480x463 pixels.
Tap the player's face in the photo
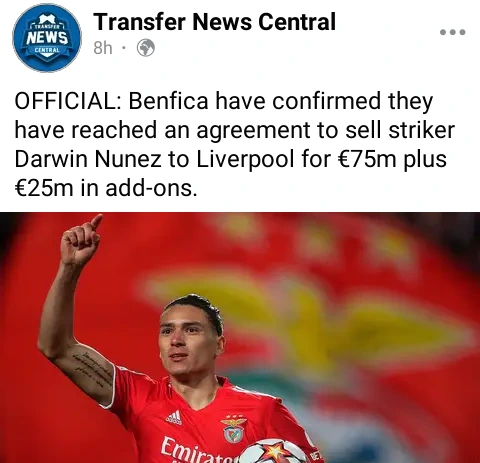(x=187, y=343)
